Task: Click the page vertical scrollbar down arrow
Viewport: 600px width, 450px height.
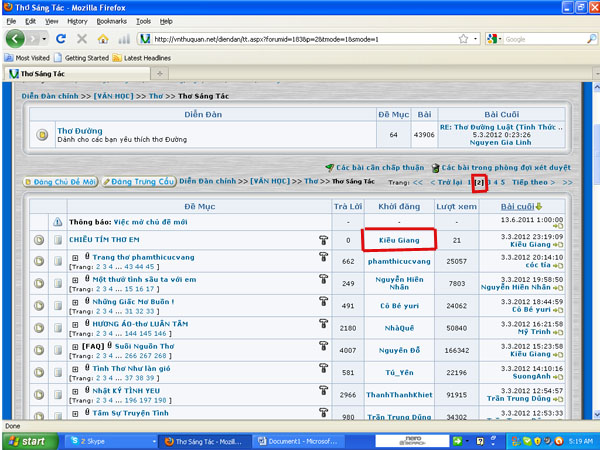Action: coord(596,414)
